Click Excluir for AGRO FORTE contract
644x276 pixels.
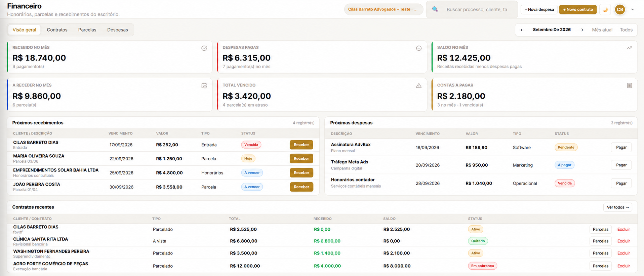coord(623,266)
